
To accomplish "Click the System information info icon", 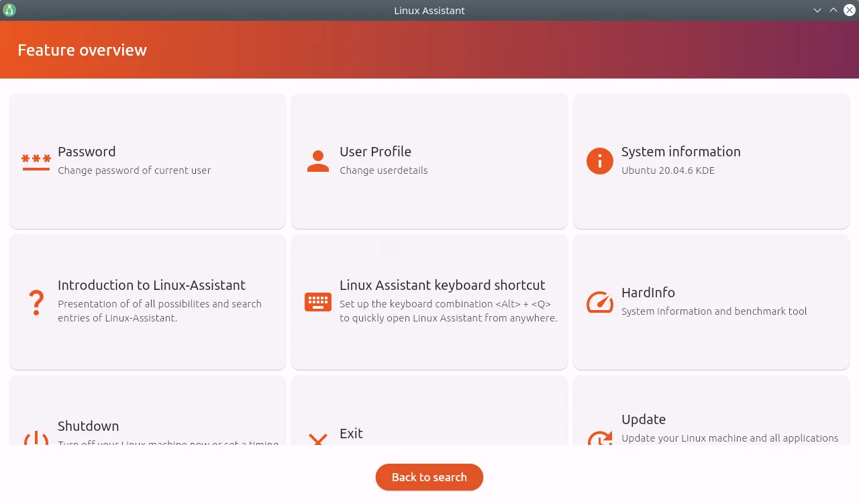I will [x=600, y=161].
